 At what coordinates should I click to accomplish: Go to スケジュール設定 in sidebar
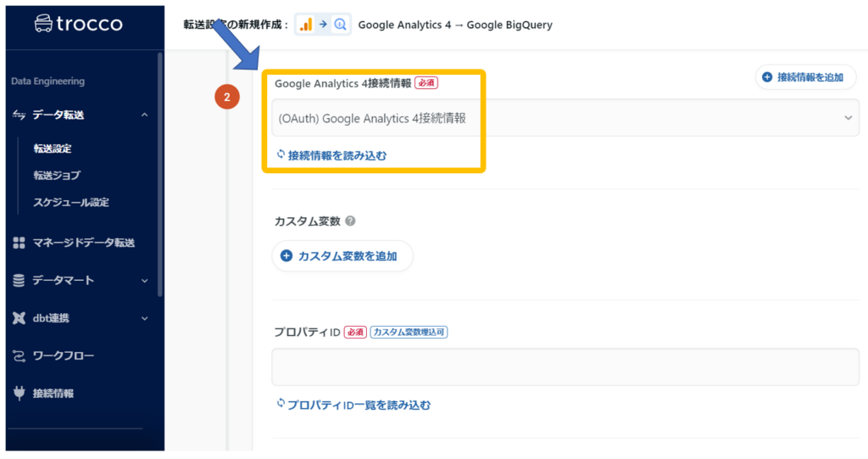coord(70,203)
